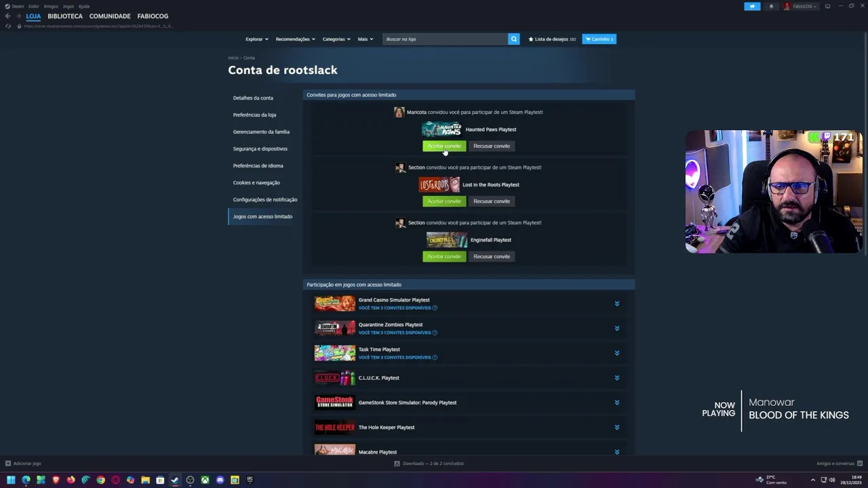Decline the Haunted Paws Playtest invite
This screenshot has width=868, height=488.
492,146
